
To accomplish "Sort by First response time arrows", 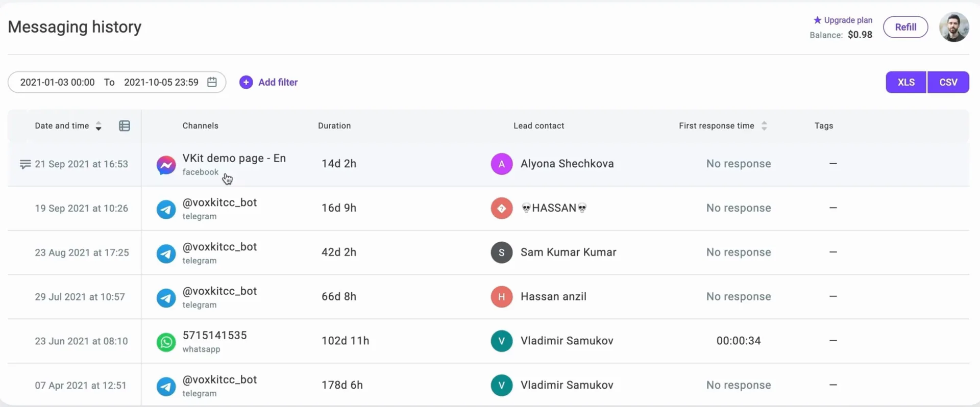I will point(764,126).
